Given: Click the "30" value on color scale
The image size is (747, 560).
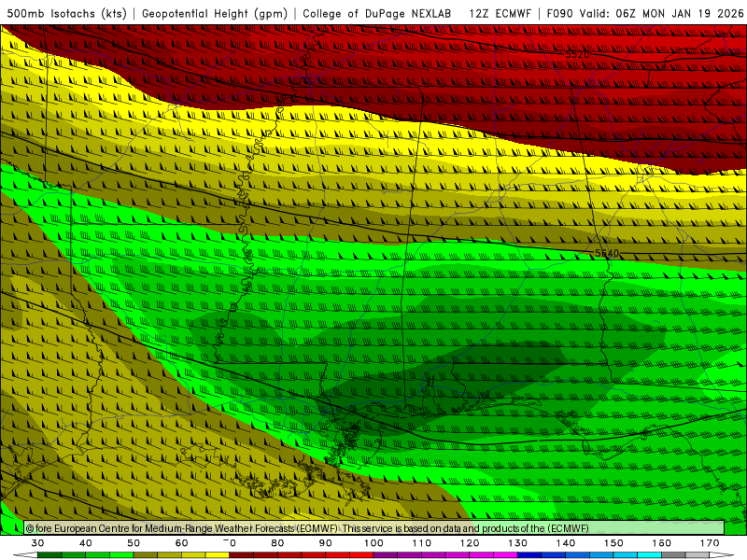Looking at the screenshot, I should click(37, 543).
